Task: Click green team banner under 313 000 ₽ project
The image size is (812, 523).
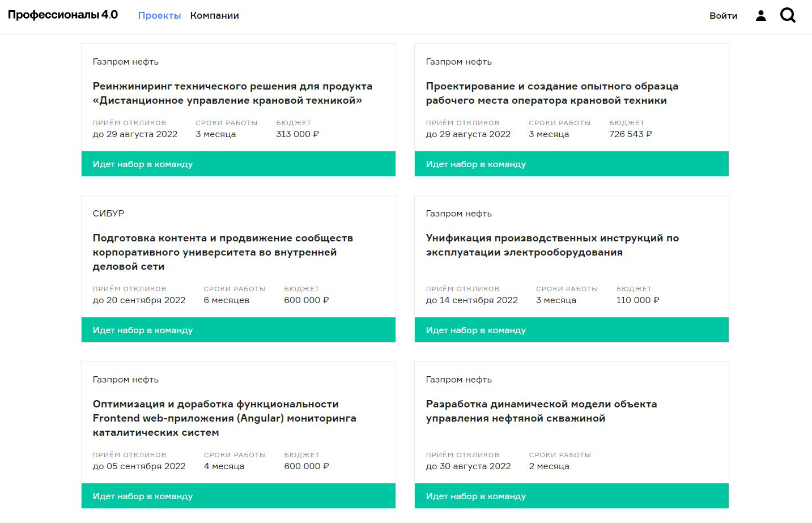Action: pyautogui.click(x=239, y=164)
